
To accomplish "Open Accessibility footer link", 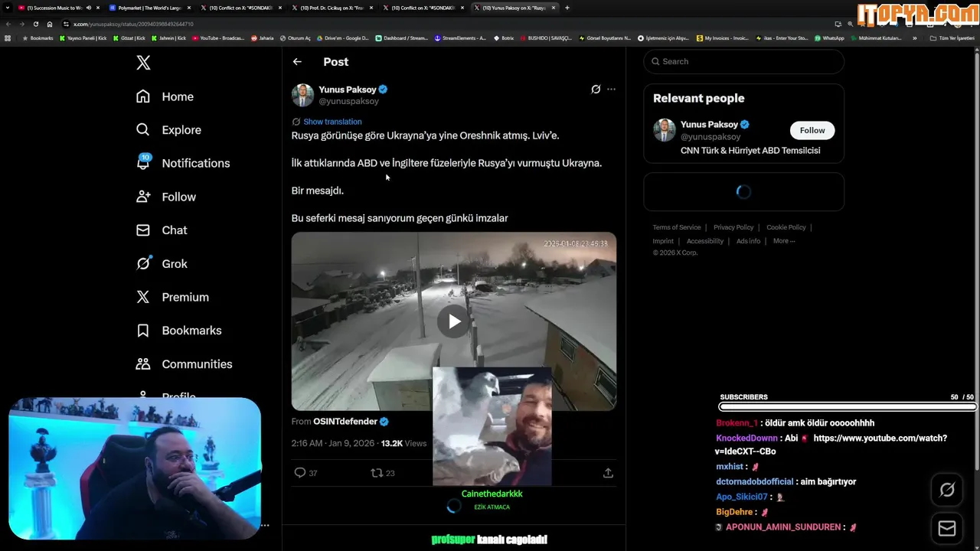I will pos(705,241).
